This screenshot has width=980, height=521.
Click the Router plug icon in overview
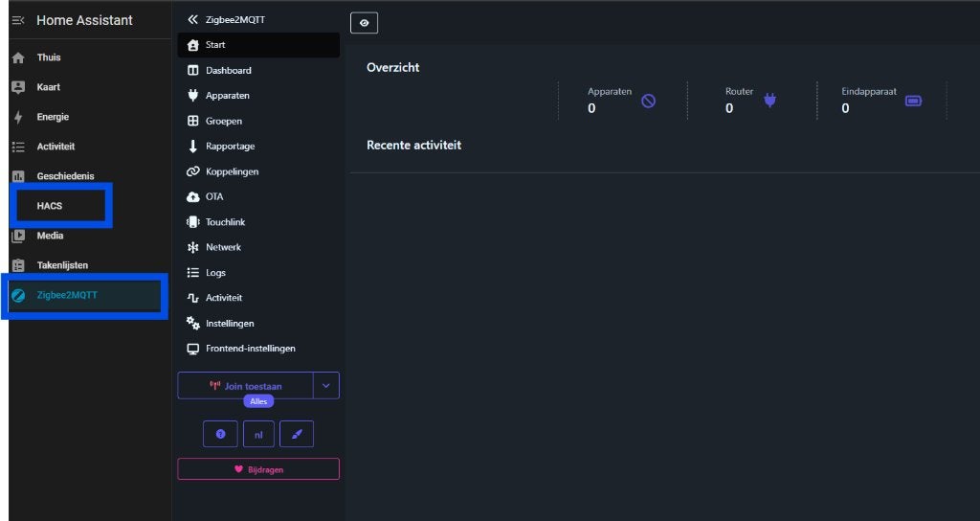770,100
